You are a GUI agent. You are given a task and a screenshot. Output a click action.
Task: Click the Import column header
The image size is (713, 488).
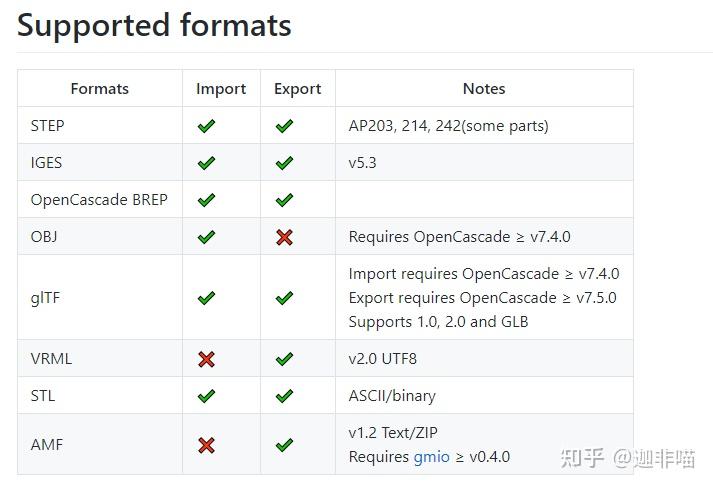tap(221, 89)
